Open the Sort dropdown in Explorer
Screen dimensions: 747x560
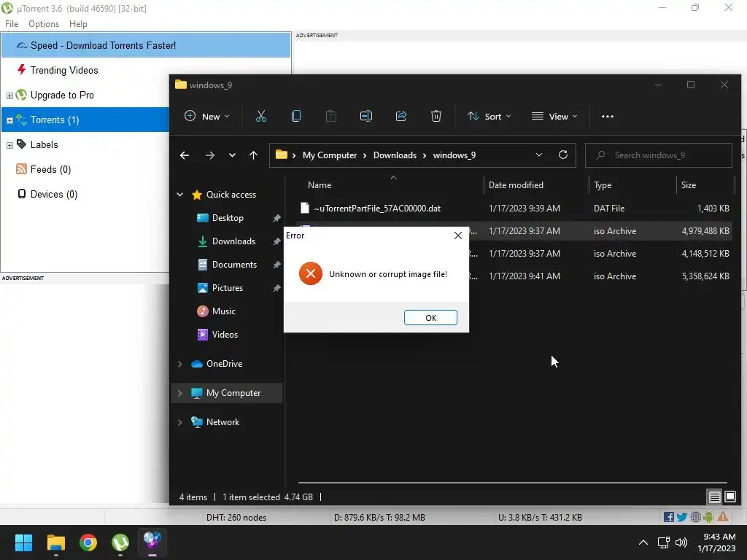[x=489, y=116]
